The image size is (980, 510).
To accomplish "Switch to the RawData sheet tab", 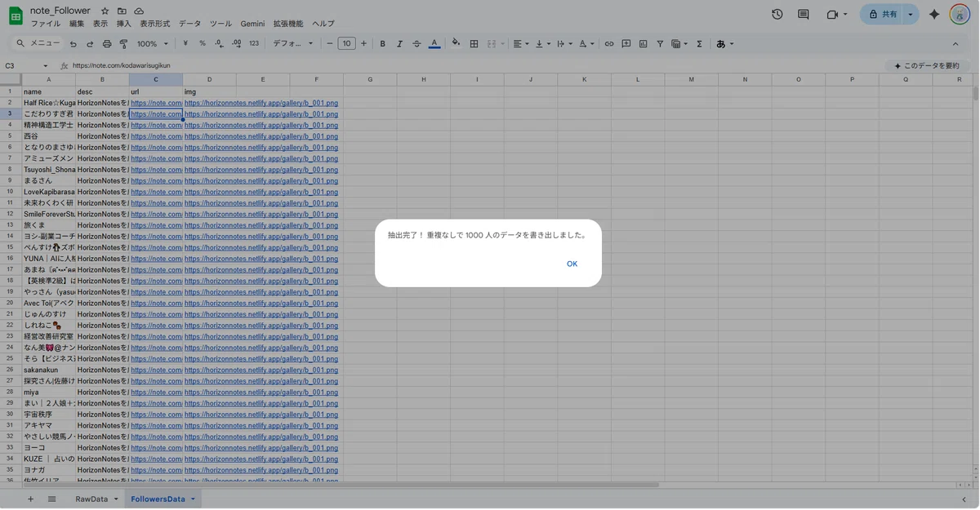I will (91, 499).
